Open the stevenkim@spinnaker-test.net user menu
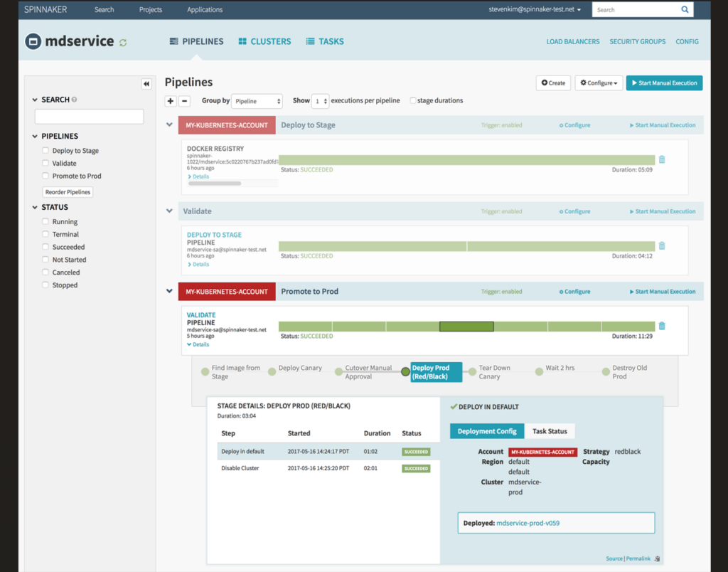 [x=535, y=9]
